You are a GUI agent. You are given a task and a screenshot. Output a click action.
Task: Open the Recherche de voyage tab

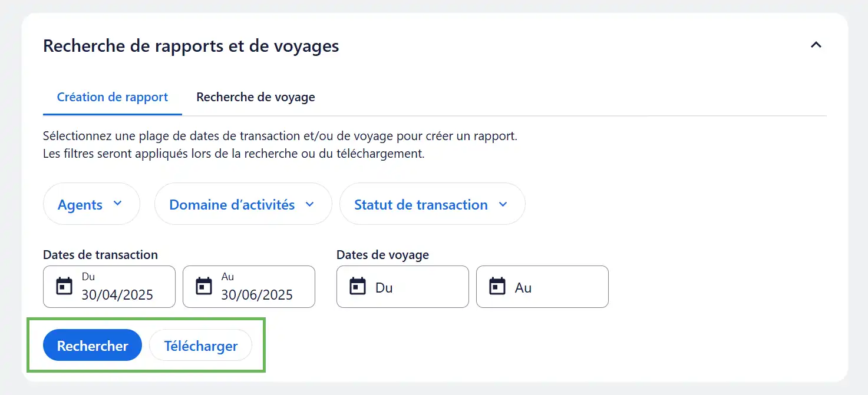256,98
